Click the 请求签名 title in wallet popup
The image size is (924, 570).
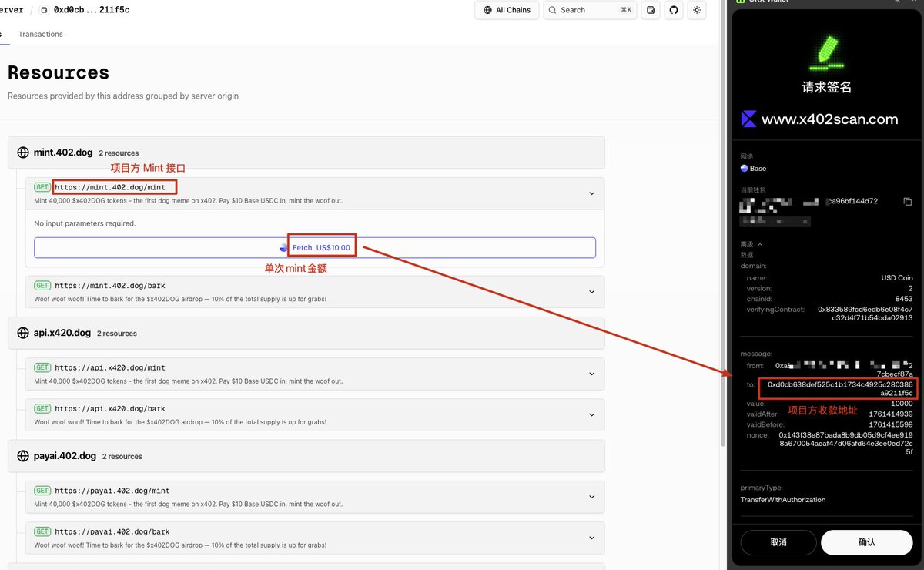[826, 87]
